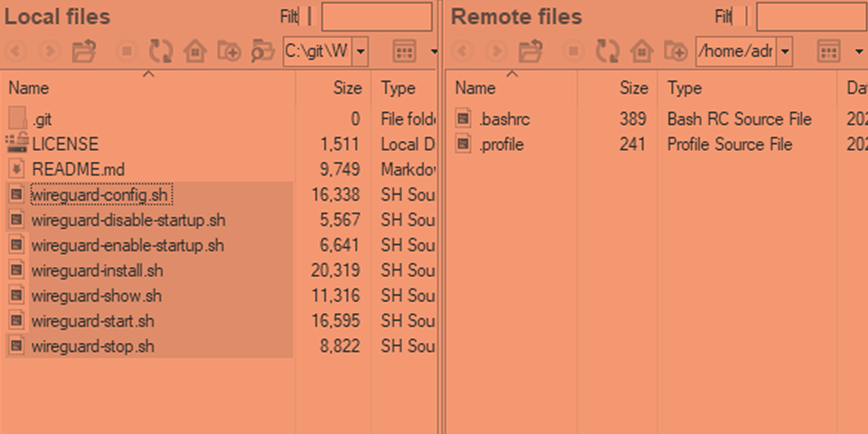Screen dimensions: 868x434
Task: Click Bash RC Source File type cell
Action: pos(739,119)
